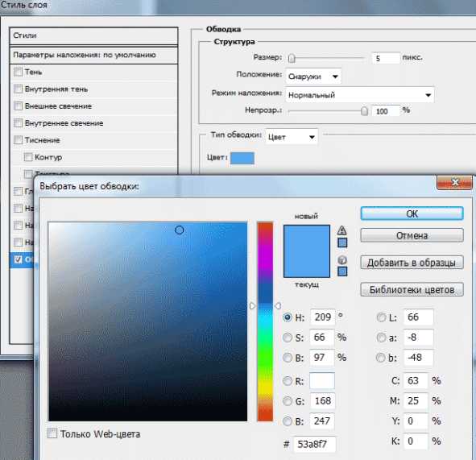Click the gamut-safe color swatch below warning triangle

click(342, 242)
